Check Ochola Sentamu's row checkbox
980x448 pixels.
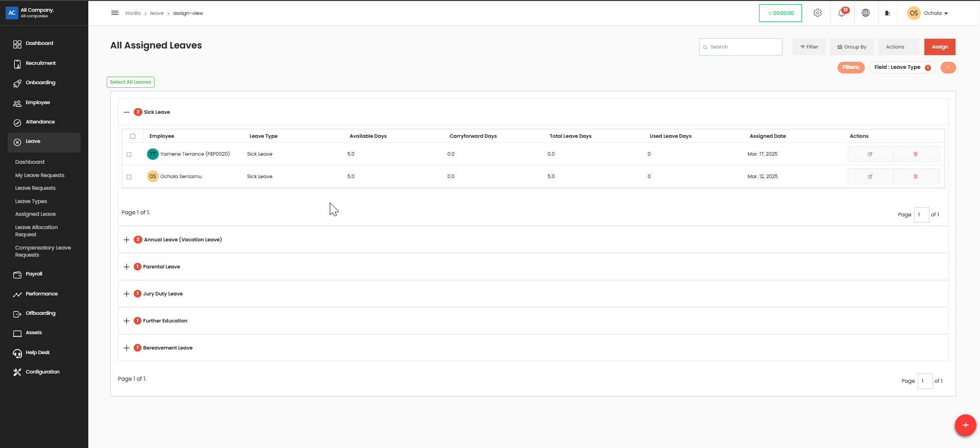coord(129,177)
